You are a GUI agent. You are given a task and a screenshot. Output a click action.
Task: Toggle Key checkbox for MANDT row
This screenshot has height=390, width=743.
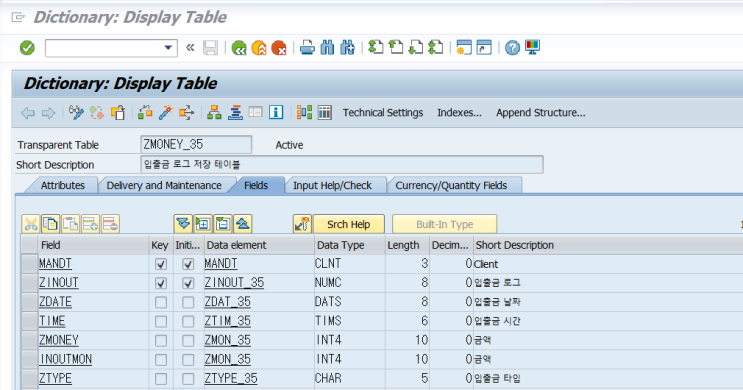pos(161,264)
